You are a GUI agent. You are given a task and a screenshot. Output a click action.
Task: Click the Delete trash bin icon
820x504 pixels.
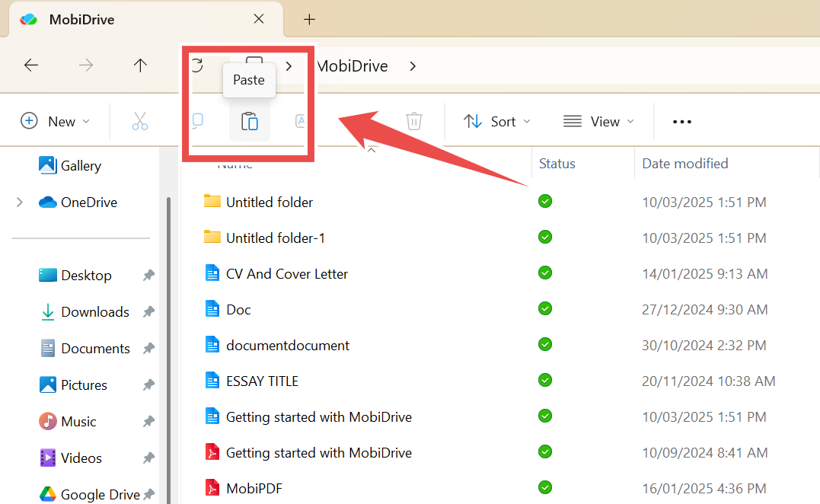click(x=413, y=122)
